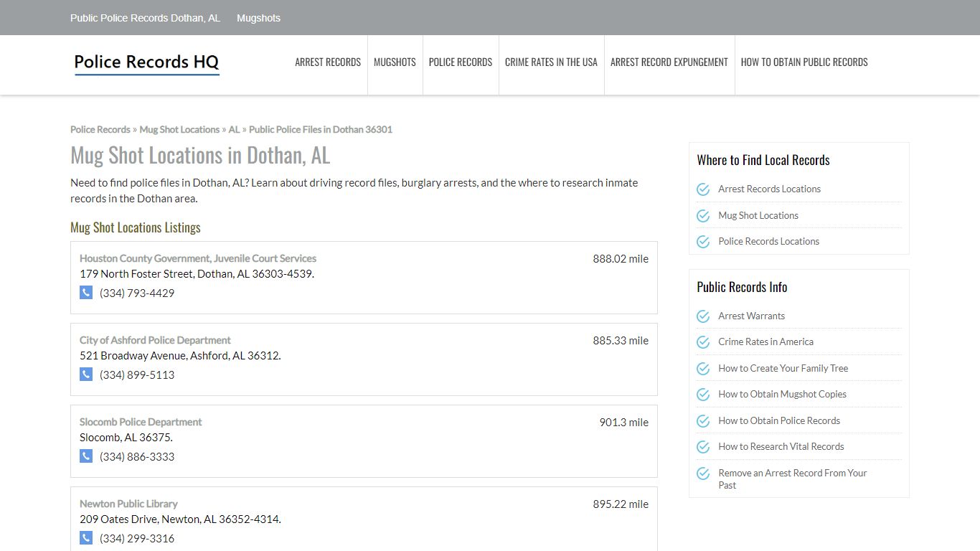Click phone icon for Slocomb Police Department
Viewport: 980px width, 551px height.
(86, 456)
